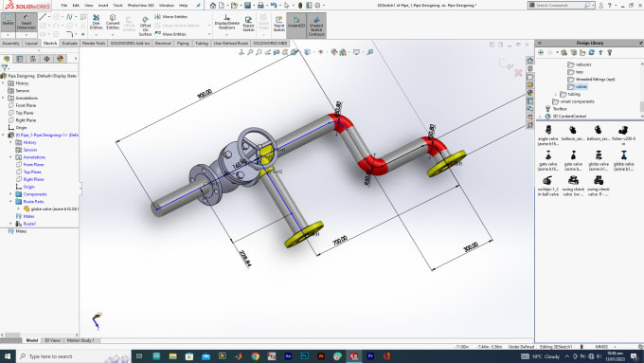The image size is (644, 363).
Task: Click the Undo icon
Action: click(274, 6)
